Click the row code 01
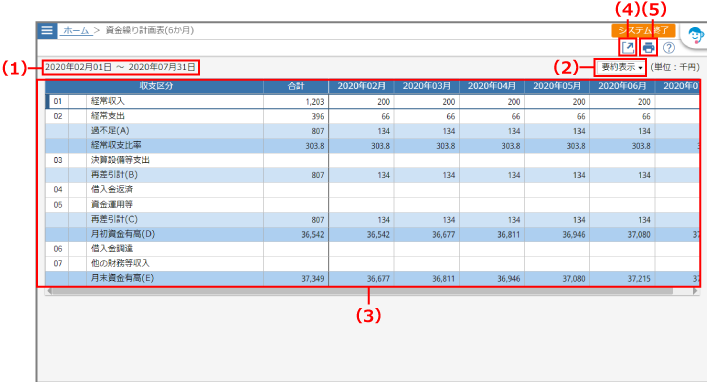The width and height of the screenshot is (707, 382). tap(58, 101)
